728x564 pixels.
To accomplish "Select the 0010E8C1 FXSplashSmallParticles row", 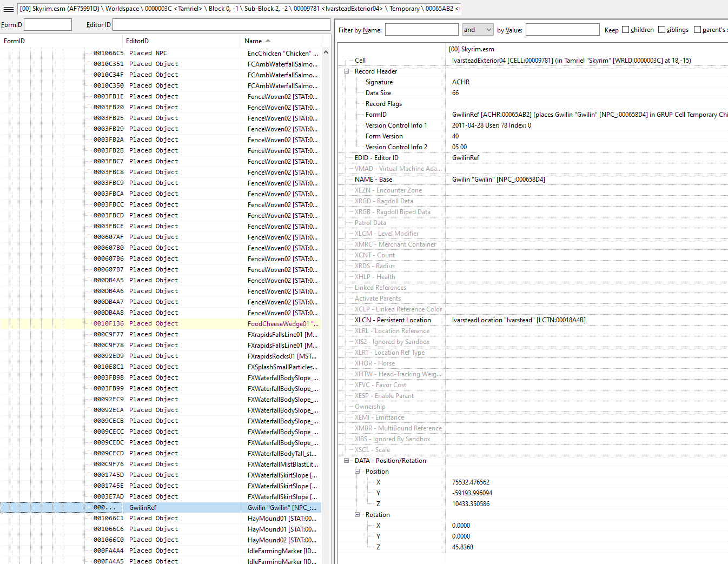I will [x=161, y=367].
